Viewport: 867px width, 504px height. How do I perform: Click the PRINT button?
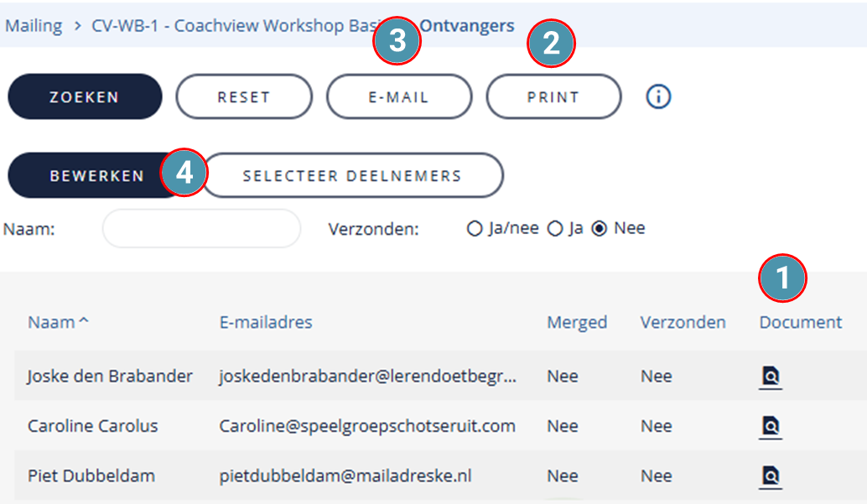click(553, 96)
